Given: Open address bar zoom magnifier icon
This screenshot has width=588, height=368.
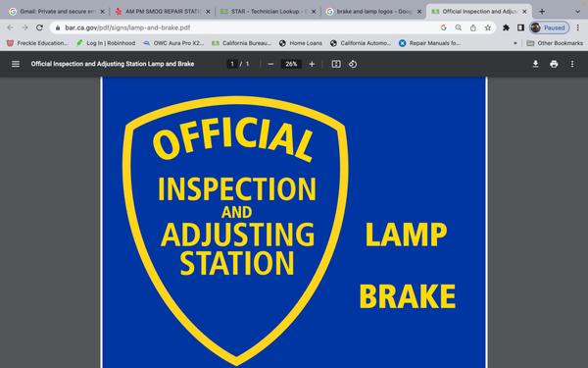Looking at the screenshot, I should [x=459, y=27].
